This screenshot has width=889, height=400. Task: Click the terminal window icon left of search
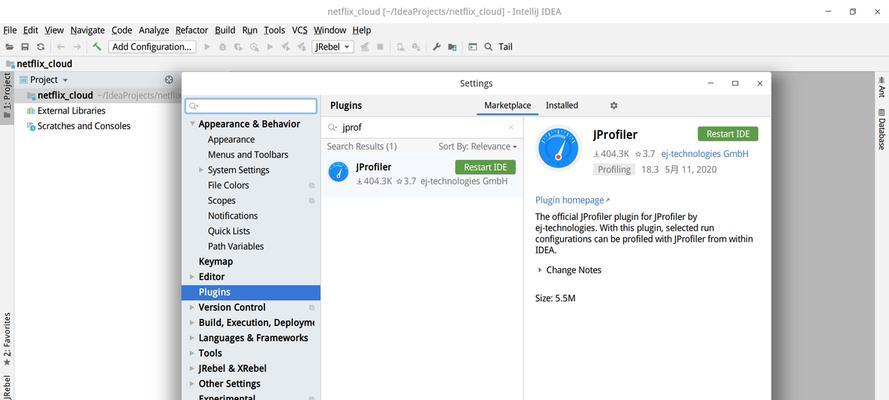coord(472,47)
